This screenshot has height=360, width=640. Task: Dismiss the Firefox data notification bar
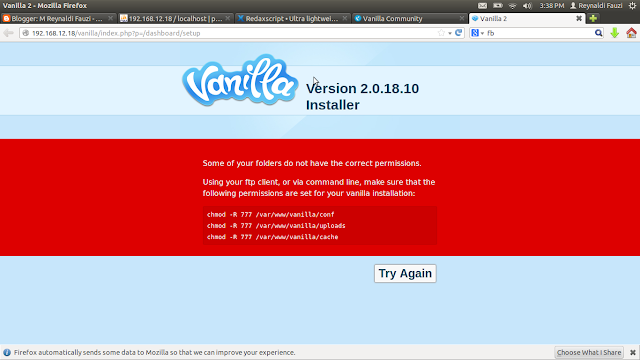(633, 352)
